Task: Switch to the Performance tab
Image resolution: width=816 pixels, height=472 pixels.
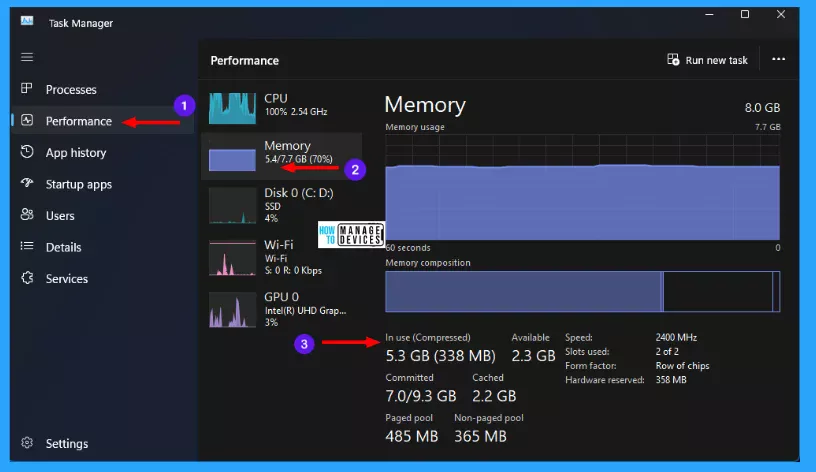Action: pos(78,121)
